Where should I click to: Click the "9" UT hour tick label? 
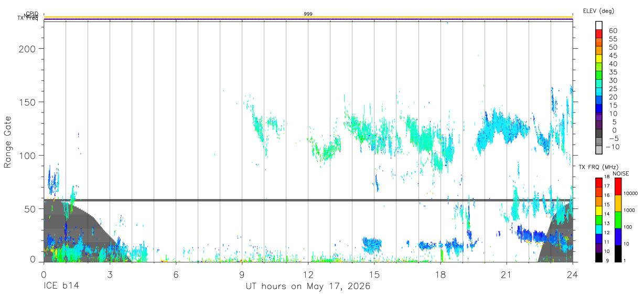click(x=242, y=274)
